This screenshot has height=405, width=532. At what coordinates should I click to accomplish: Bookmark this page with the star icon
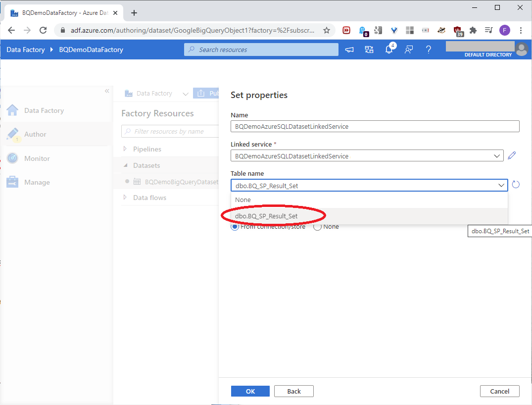[327, 30]
